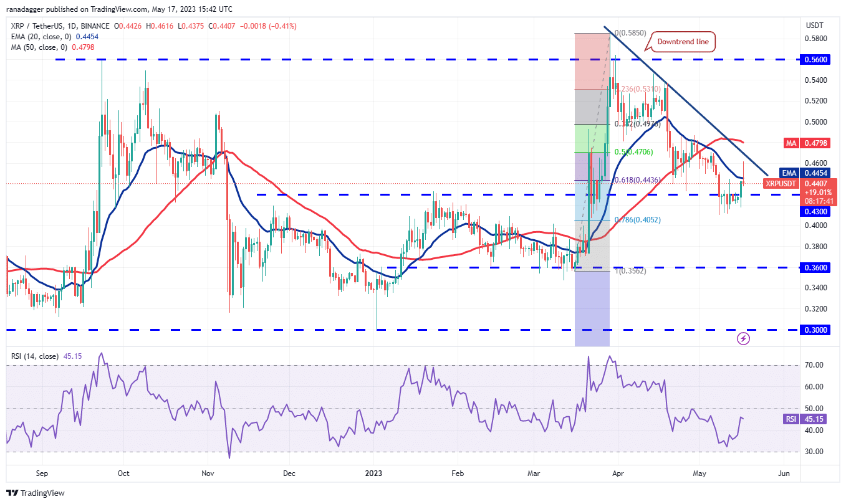Click the Fibonacci 1(0.3562) bottom label

pyautogui.click(x=632, y=271)
